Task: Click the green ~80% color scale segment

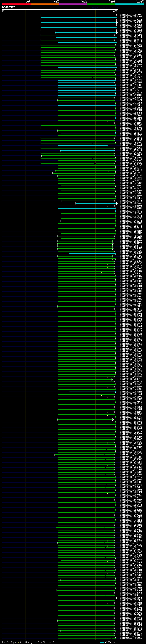Action: [x=101, y=4]
